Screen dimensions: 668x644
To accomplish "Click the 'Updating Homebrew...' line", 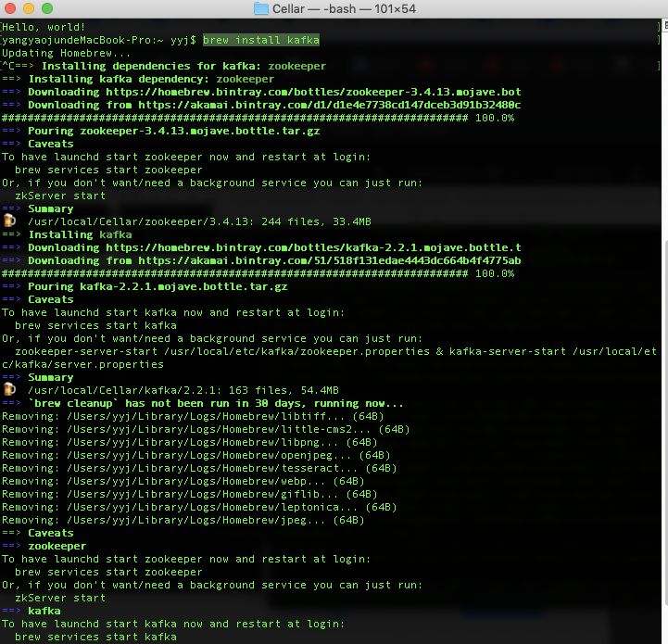I will 66,53.
